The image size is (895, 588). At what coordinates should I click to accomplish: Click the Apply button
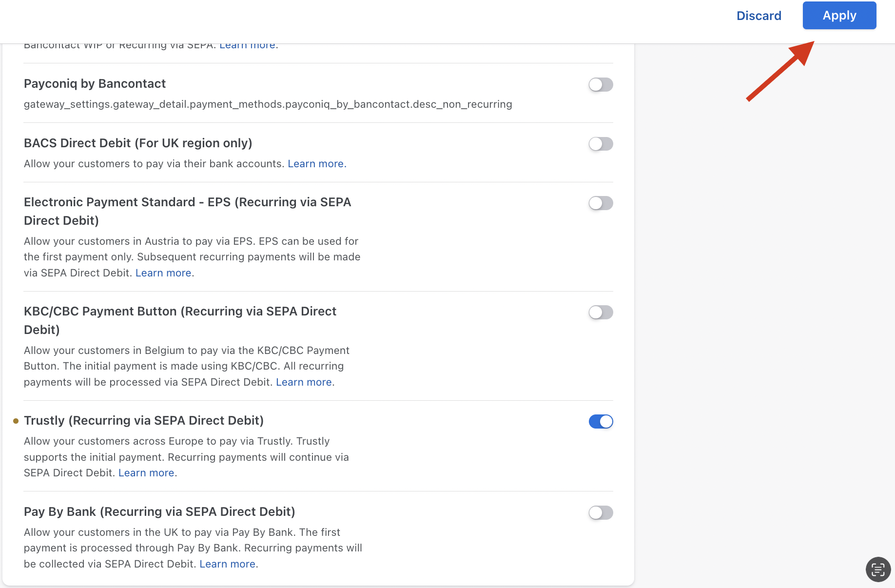(x=839, y=16)
